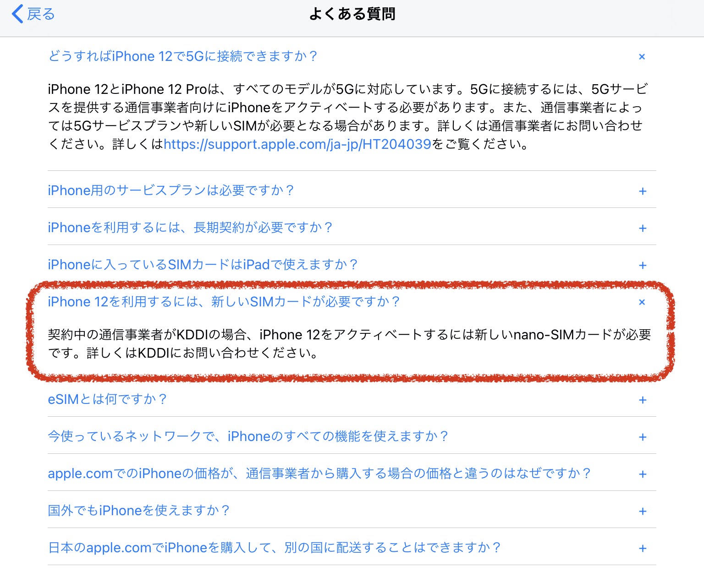Expand iPhone用のサービスプラン question via plus icon
The image size is (704, 588).
tap(643, 191)
